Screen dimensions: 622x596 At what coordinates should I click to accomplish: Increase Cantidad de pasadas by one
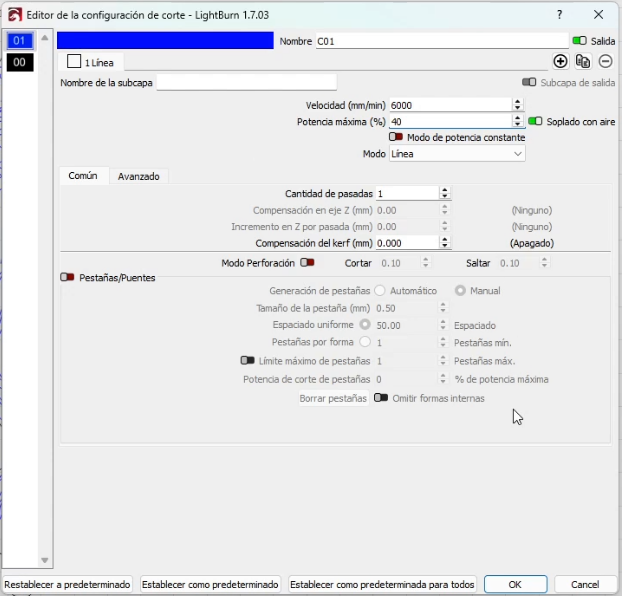(444, 190)
